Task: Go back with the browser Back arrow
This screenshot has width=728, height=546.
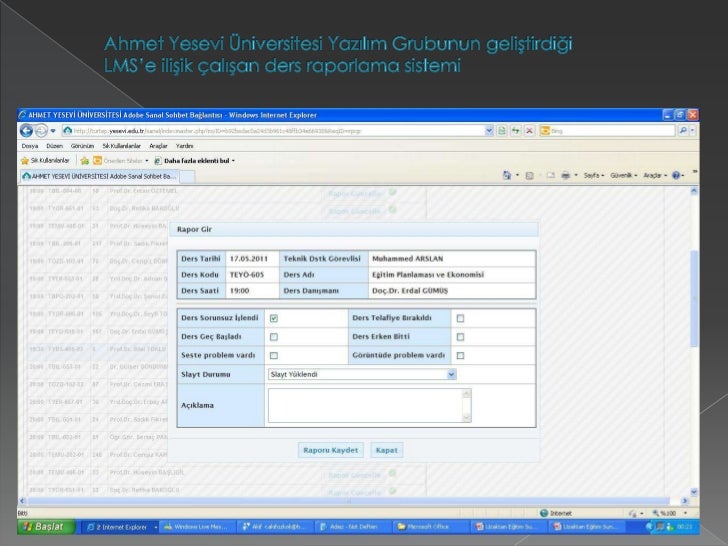Action: 26,131
